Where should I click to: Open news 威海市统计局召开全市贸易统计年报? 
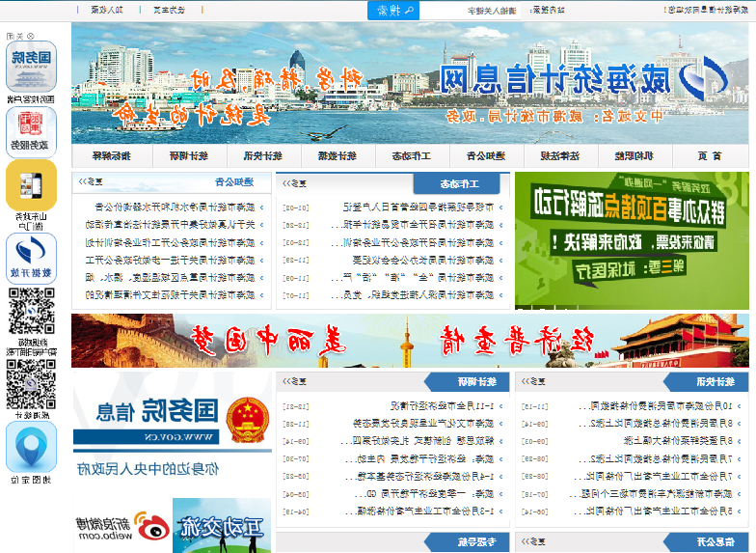[x=413, y=225]
